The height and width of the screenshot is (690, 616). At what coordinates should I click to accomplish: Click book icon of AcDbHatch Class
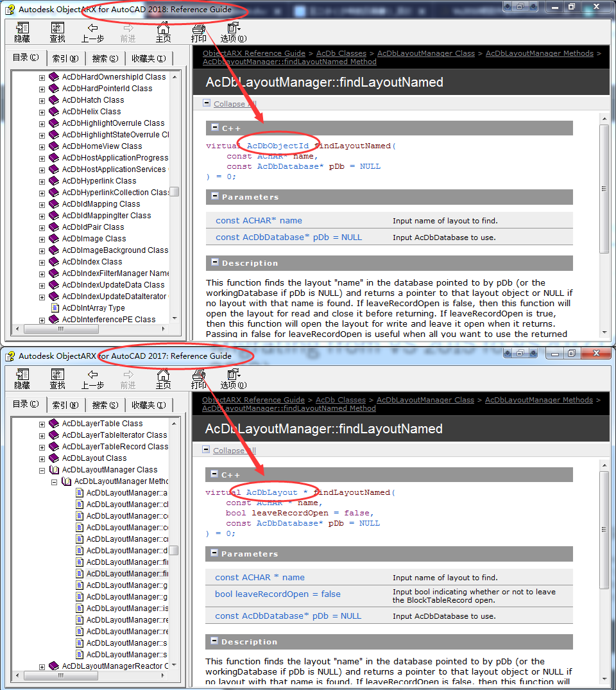click(x=54, y=100)
